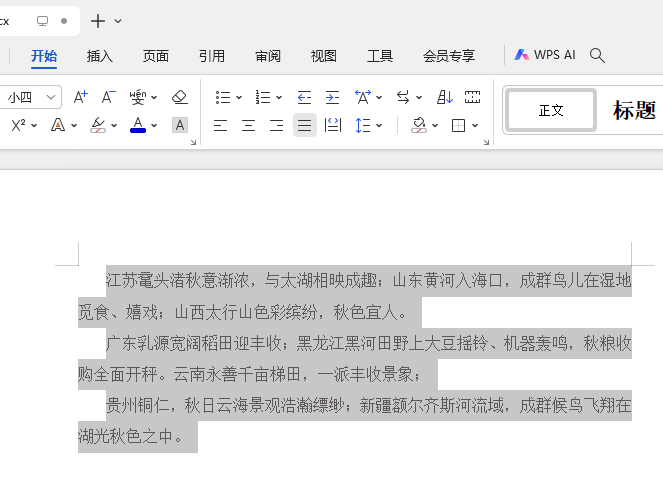Click line spacing icon
The image size is (663, 492).
pyautogui.click(x=363, y=125)
